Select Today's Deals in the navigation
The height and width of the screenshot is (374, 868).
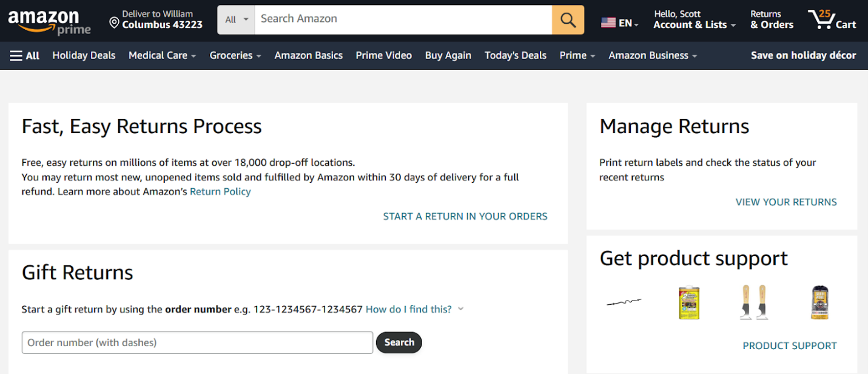[x=515, y=55]
